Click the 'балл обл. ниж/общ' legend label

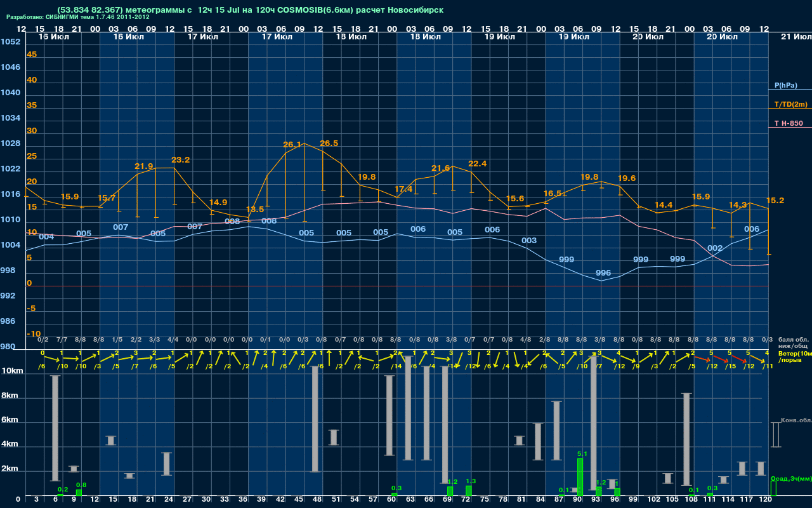click(x=793, y=344)
